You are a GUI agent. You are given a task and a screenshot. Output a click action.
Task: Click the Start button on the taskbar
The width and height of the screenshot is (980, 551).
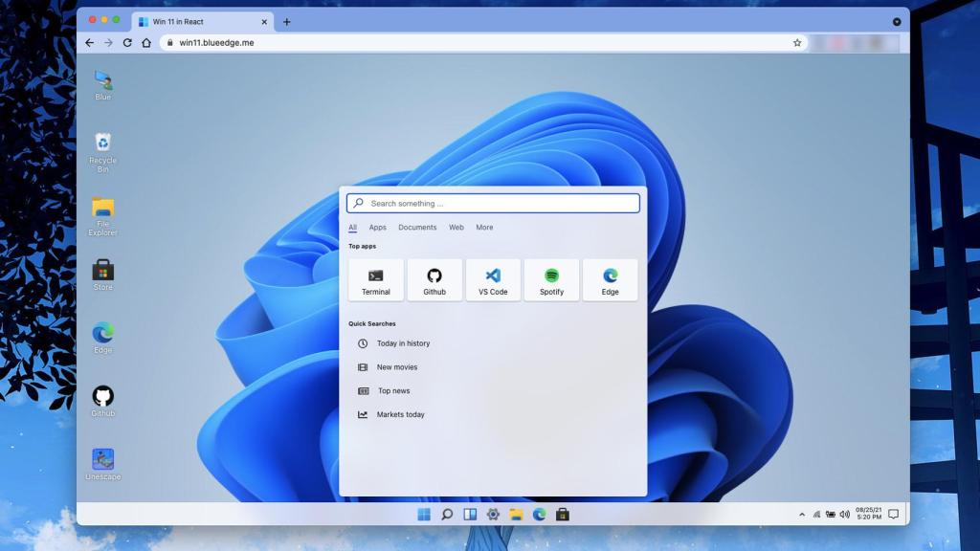pyautogui.click(x=423, y=514)
